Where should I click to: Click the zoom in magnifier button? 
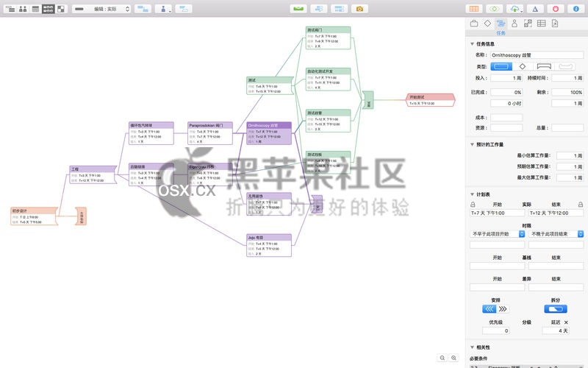(453, 358)
